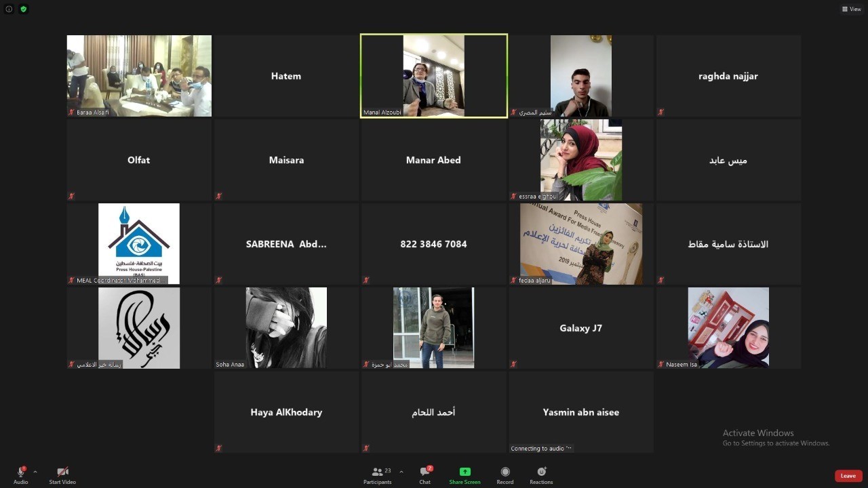
Task: Select the Galaxy J7 participant tile
Action: pos(580,328)
